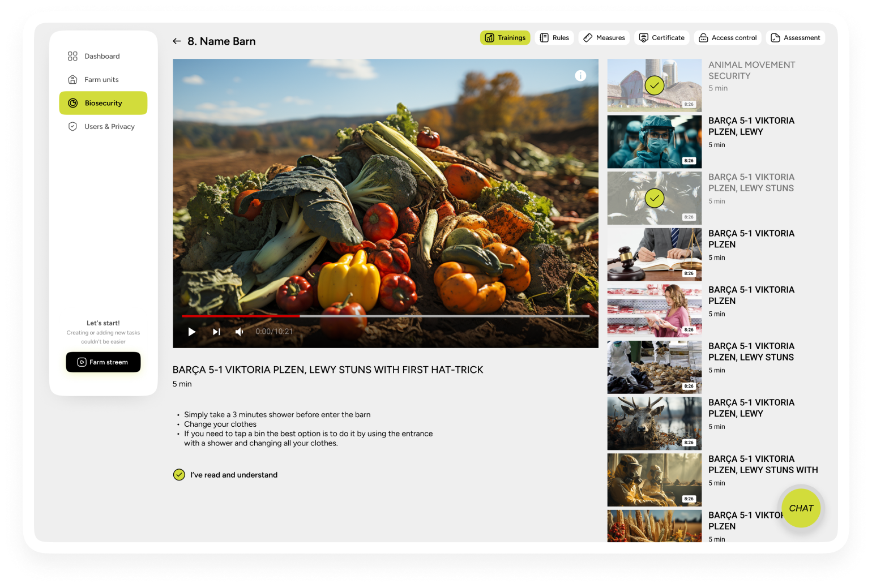Click the Let's start! sidebar text
This screenshot has height=588, width=872.
(103, 323)
